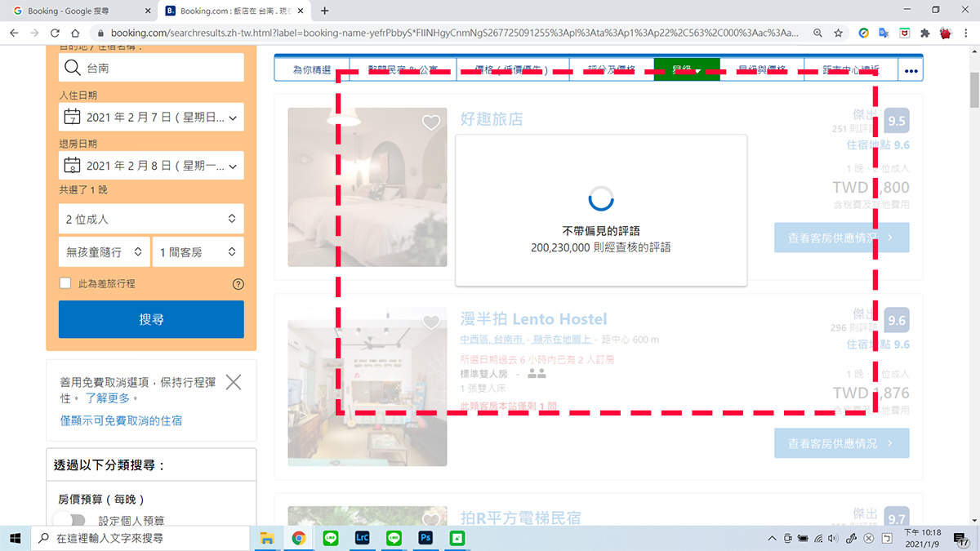The height and width of the screenshot is (551, 980).
Task: Toggle the heart on 漫半拍 Lento Hostel
Action: [x=432, y=322]
